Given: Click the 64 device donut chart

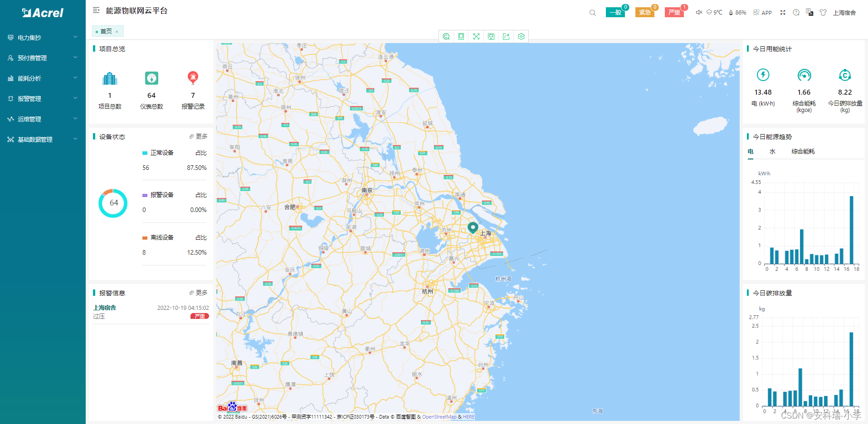Looking at the screenshot, I should [x=113, y=203].
